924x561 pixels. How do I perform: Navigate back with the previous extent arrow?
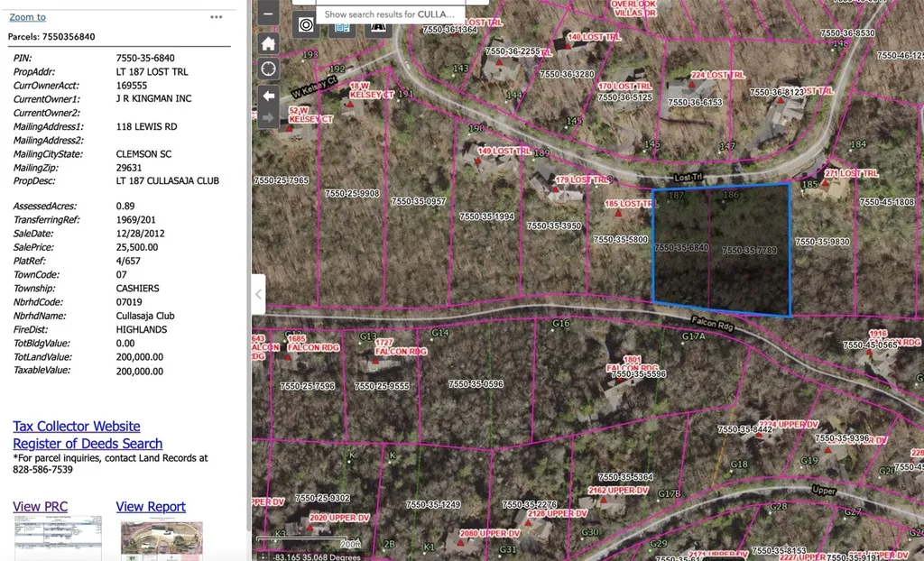[267, 94]
